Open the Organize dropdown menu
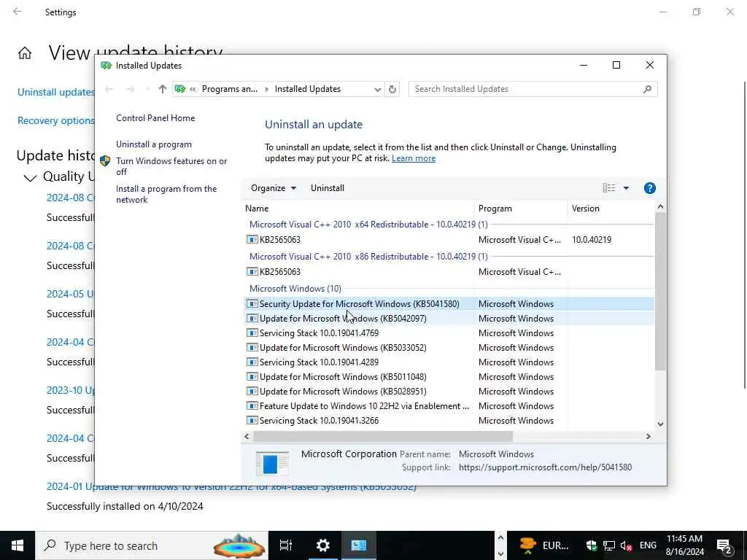 tap(274, 188)
